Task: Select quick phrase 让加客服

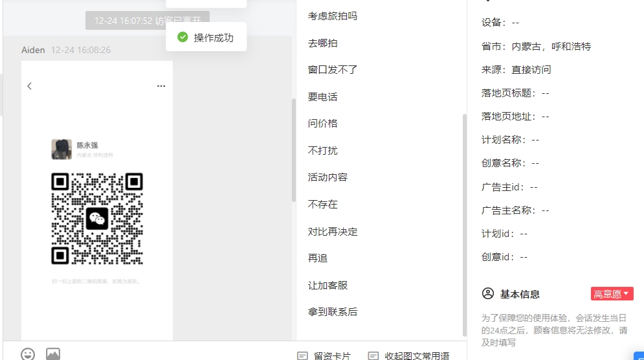Action: click(x=328, y=285)
